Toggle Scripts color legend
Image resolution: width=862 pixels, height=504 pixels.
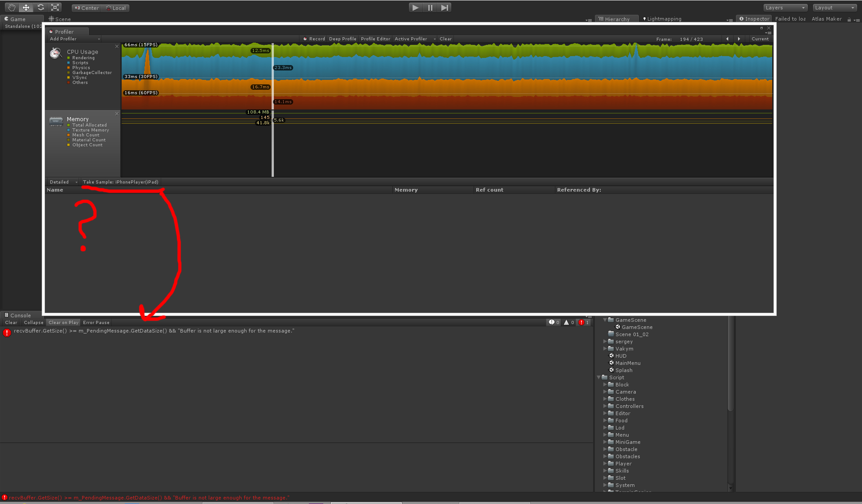pos(69,63)
